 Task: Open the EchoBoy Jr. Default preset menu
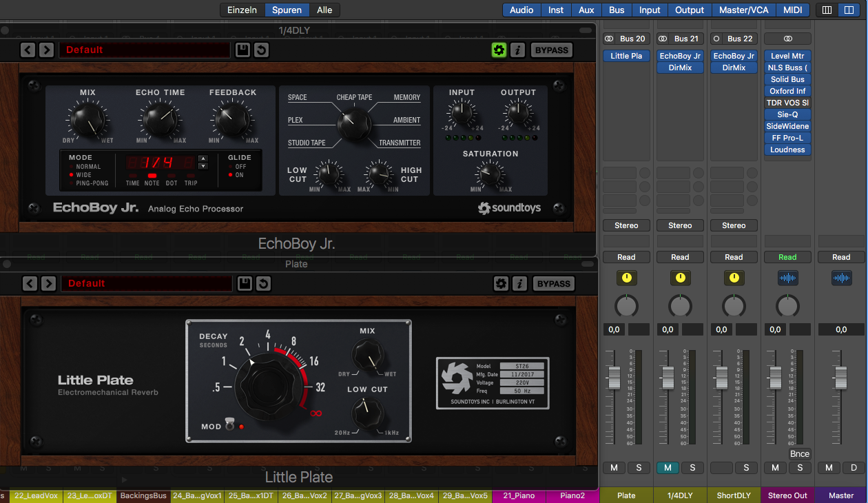click(x=144, y=50)
